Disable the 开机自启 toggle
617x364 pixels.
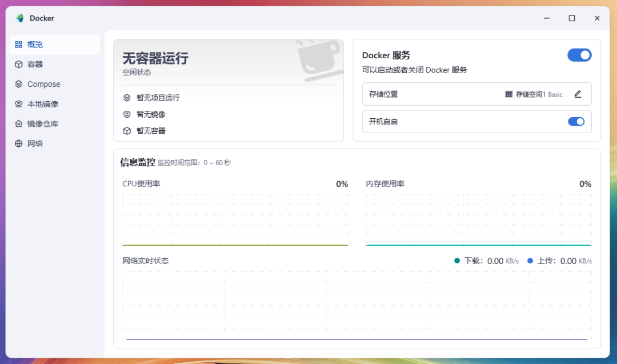576,122
